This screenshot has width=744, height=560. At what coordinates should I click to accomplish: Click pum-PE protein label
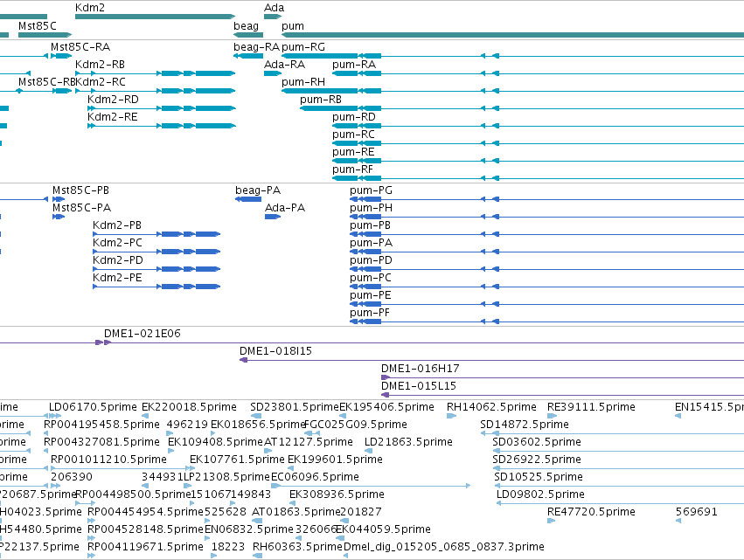(x=371, y=296)
